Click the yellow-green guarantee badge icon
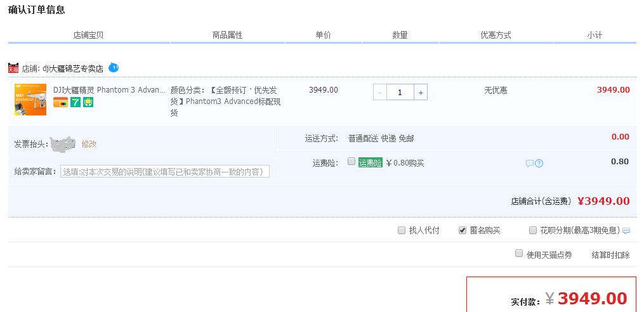This screenshot has height=312, width=644. coord(88,102)
